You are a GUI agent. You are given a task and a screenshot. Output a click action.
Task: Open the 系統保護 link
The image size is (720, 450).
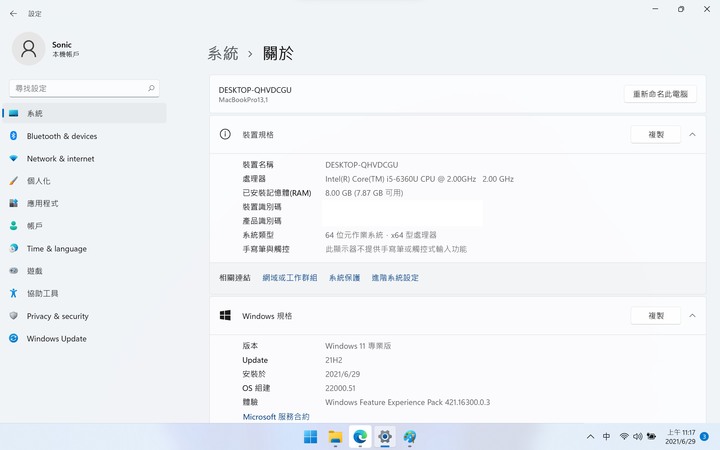point(344,277)
